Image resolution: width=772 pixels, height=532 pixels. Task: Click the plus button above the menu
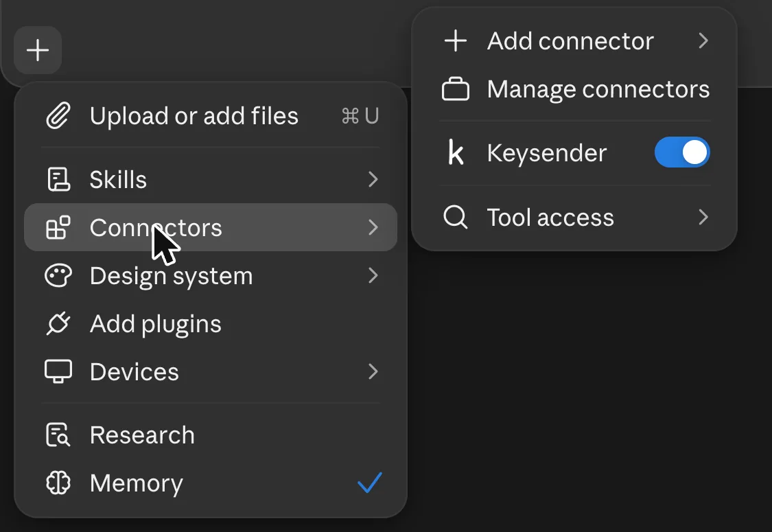pos(38,50)
